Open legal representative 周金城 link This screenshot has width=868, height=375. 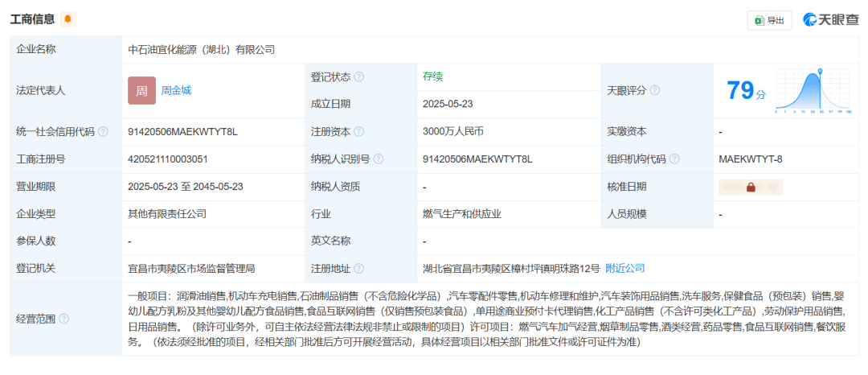coord(176,91)
